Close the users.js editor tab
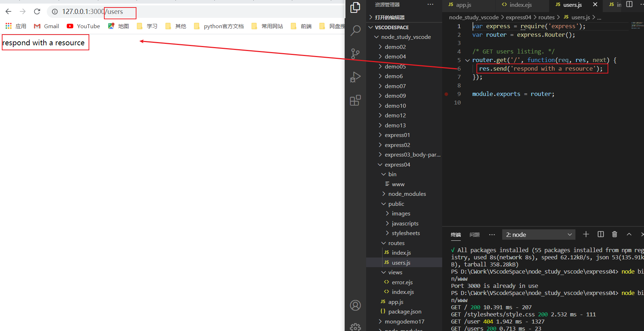This screenshot has width=644, height=331. (x=595, y=5)
